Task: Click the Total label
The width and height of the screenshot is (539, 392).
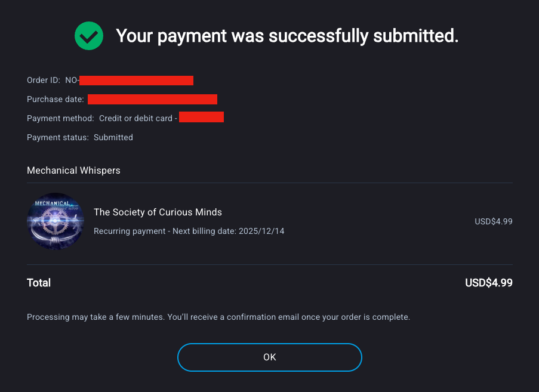Action: coord(39,283)
